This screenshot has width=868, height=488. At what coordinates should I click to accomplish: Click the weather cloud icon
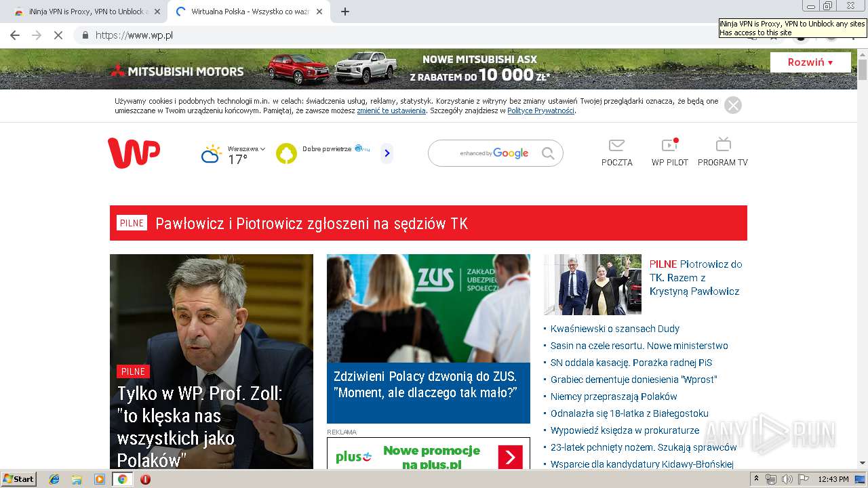point(211,155)
